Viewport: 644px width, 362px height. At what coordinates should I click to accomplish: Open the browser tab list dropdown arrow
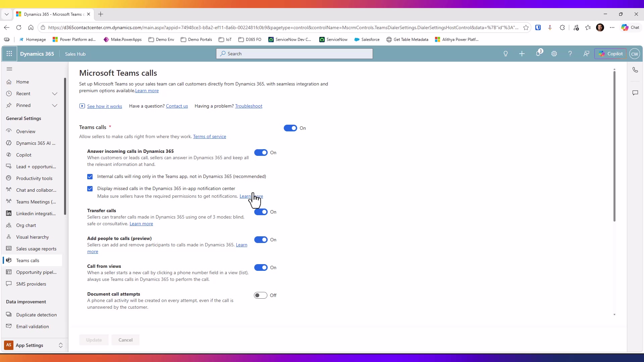click(6, 14)
